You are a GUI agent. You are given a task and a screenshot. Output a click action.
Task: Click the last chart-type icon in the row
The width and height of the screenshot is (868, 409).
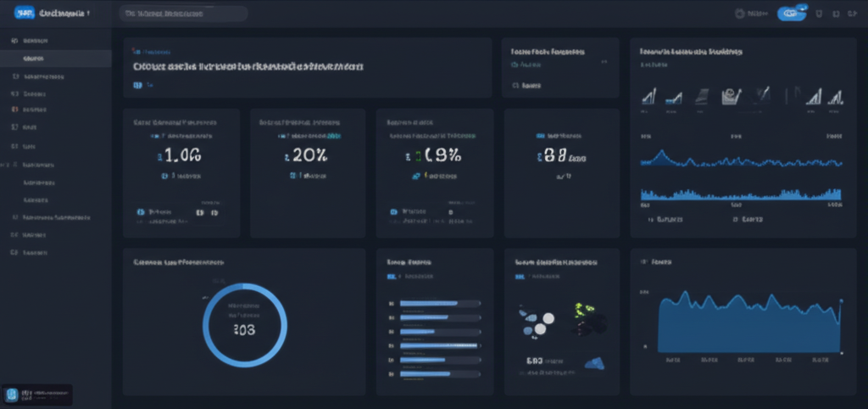835,97
